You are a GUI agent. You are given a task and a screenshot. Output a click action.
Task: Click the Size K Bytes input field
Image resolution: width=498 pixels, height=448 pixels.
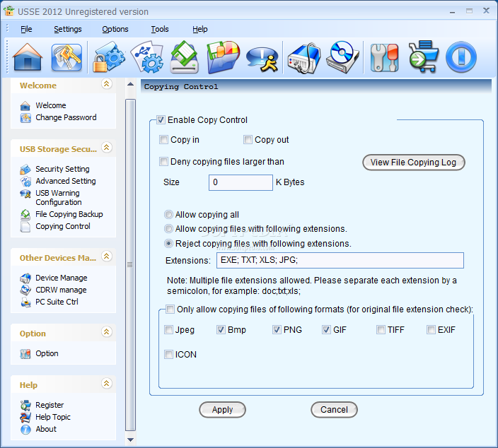241,182
